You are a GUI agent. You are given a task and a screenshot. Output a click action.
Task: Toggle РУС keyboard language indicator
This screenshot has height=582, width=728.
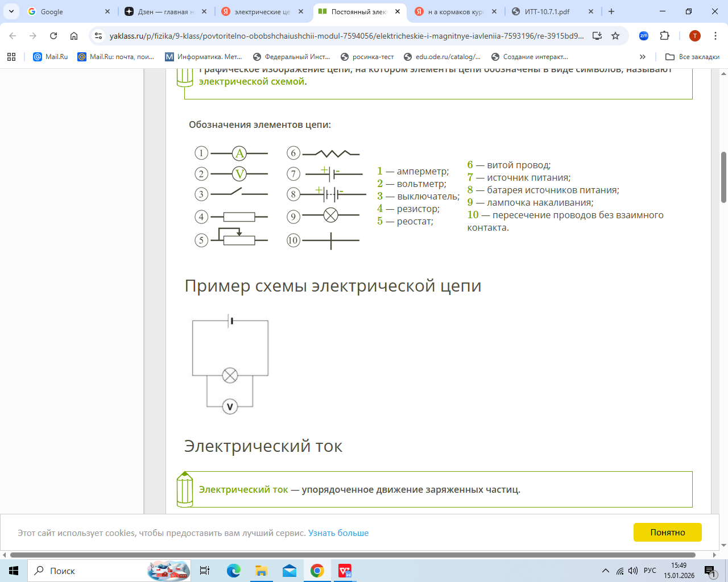650,571
